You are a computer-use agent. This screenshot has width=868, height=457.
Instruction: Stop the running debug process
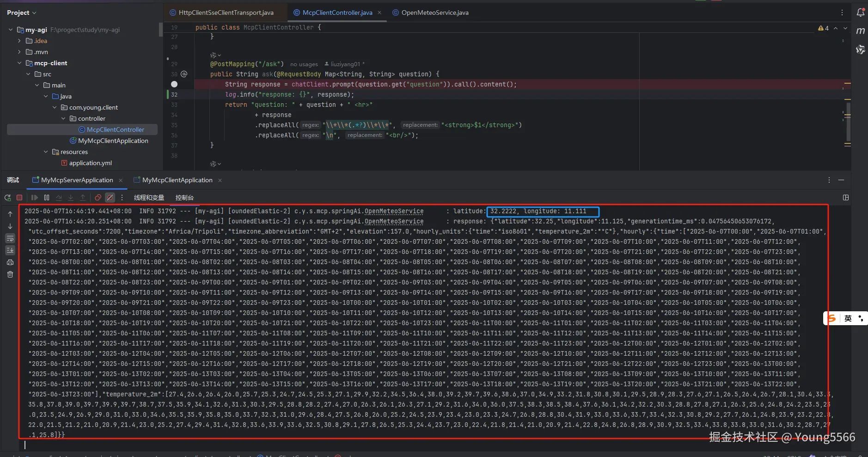coord(19,198)
